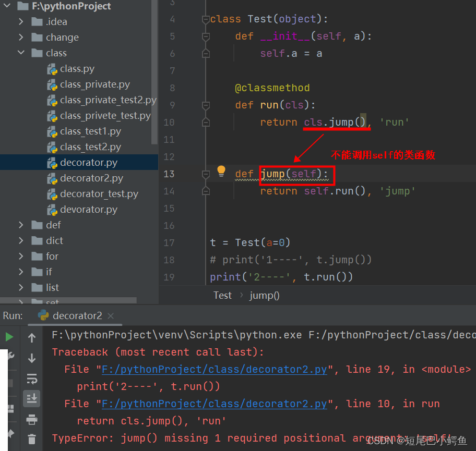Select decorator.py in project tree
This screenshot has height=451, width=476.
pos(89,163)
